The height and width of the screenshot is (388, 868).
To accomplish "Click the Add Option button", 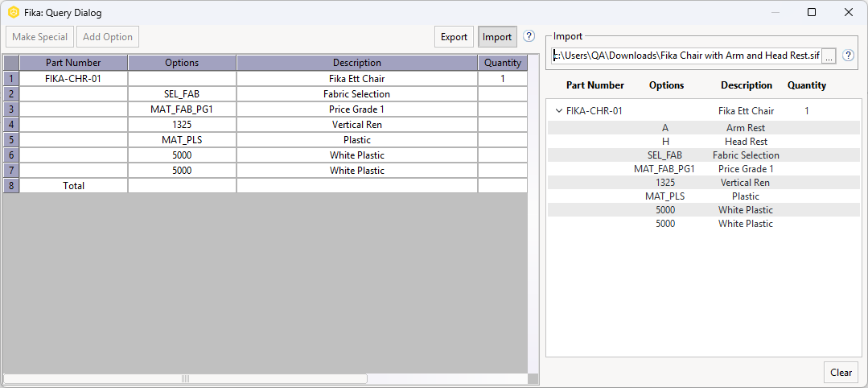I will (x=108, y=37).
